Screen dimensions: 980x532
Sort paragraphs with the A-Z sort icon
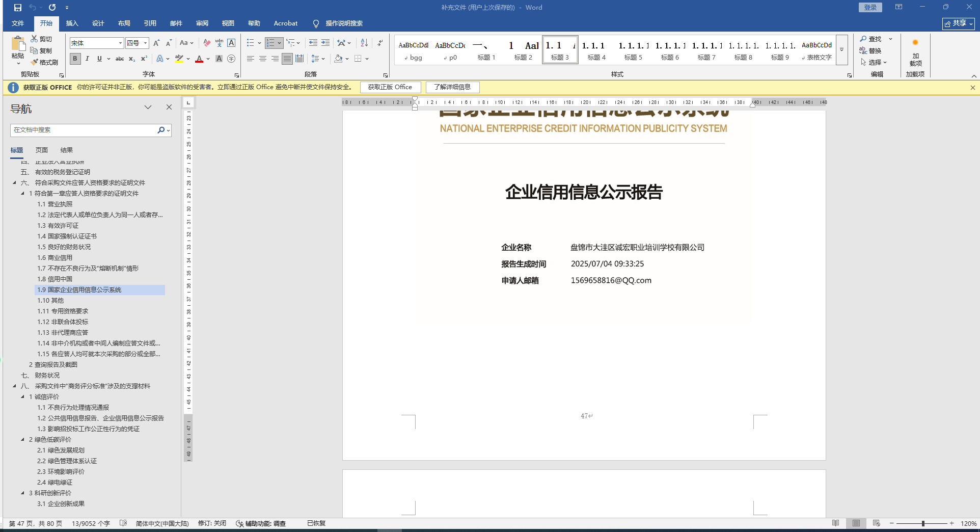(x=364, y=43)
